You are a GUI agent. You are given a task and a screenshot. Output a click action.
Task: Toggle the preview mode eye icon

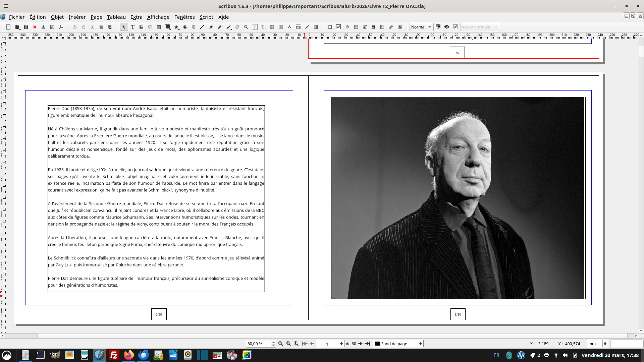(446, 27)
